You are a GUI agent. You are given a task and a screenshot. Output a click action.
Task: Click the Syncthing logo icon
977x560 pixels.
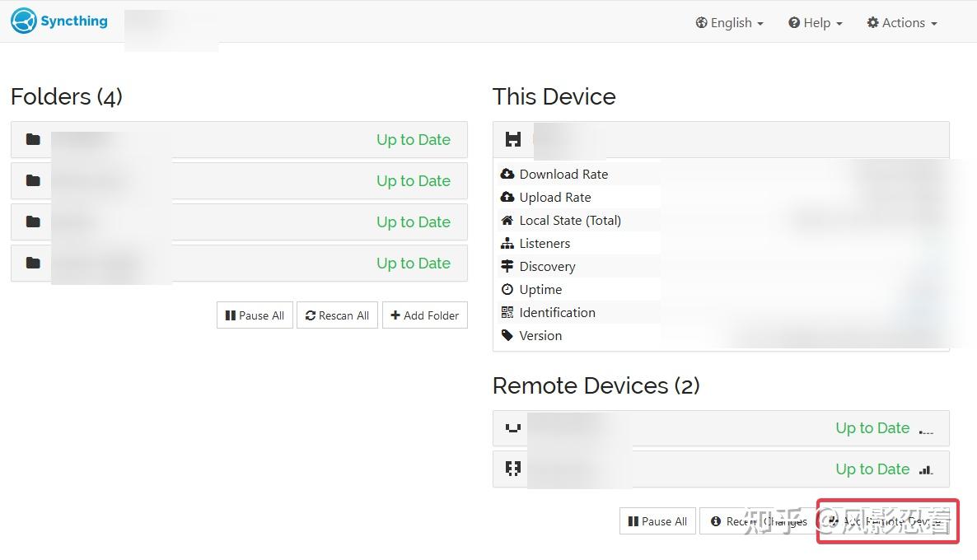pos(24,21)
